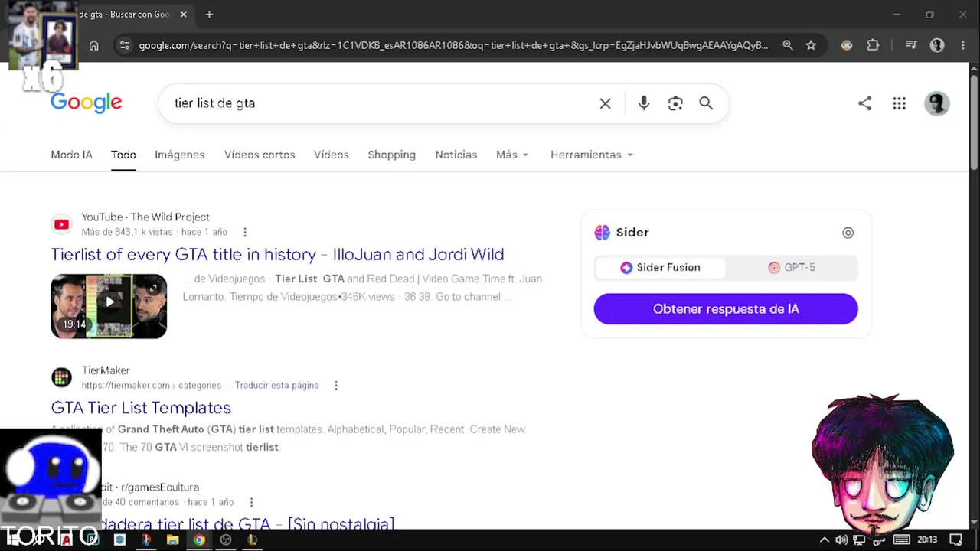This screenshot has height=551, width=980.
Task: Switch to 'Vídeos' tab
Action: pyautogui.click(x=332, y=155)
